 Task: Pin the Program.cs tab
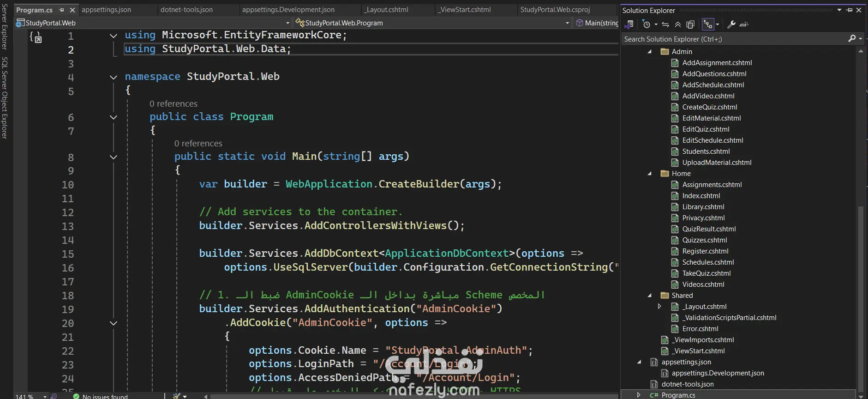(x=62, y=10)
